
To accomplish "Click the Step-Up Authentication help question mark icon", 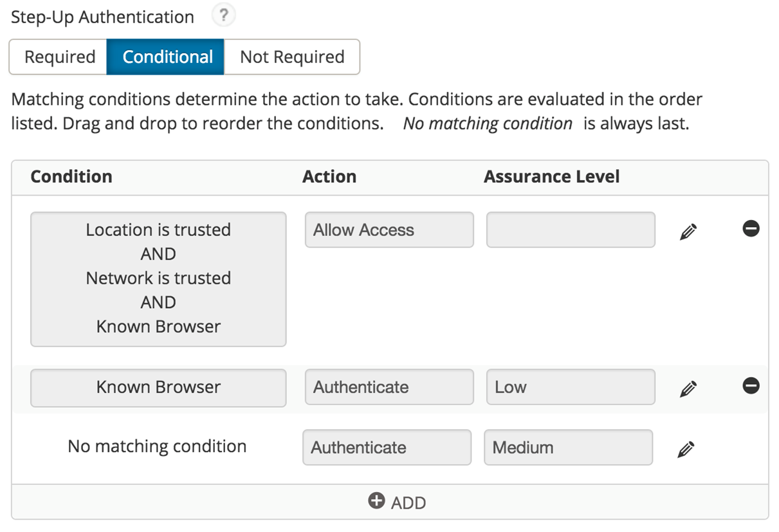I will pyautogui.click(x=223, y=16).
